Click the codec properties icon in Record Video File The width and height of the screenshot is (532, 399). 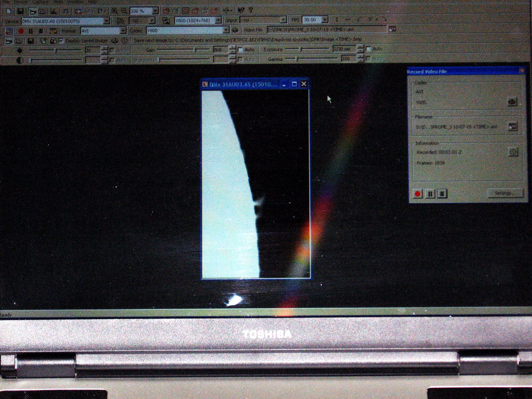tap(512, 102)
